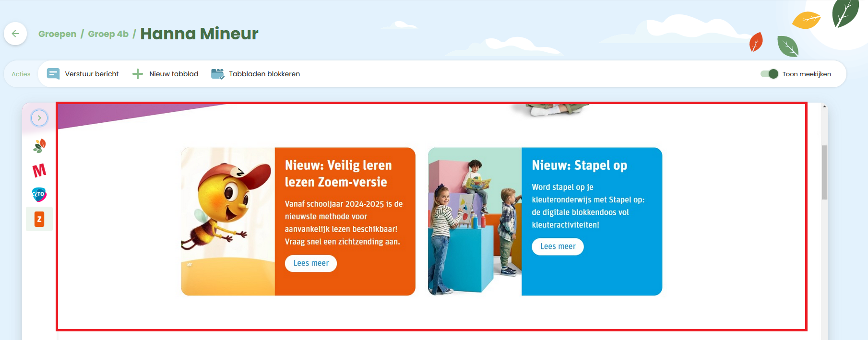Select the orange Z tab icon
Screen dimensions: 868x340
[x=39, y=219]
